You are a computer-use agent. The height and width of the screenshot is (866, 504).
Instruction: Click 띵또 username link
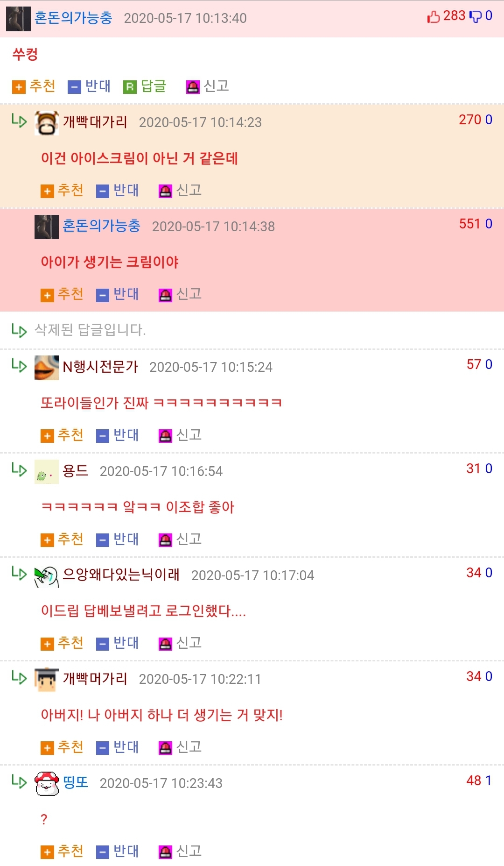point(76,783)
